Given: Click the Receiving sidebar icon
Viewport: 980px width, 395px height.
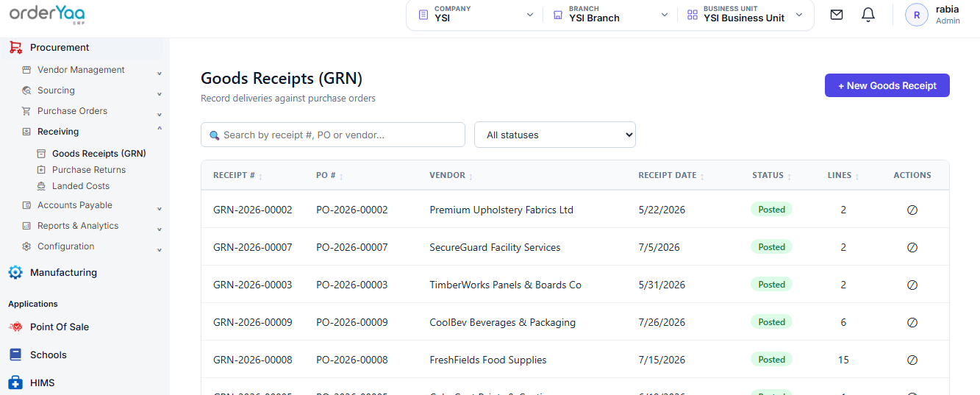Looking at the screenshot, I should click(x=26, y=132).
